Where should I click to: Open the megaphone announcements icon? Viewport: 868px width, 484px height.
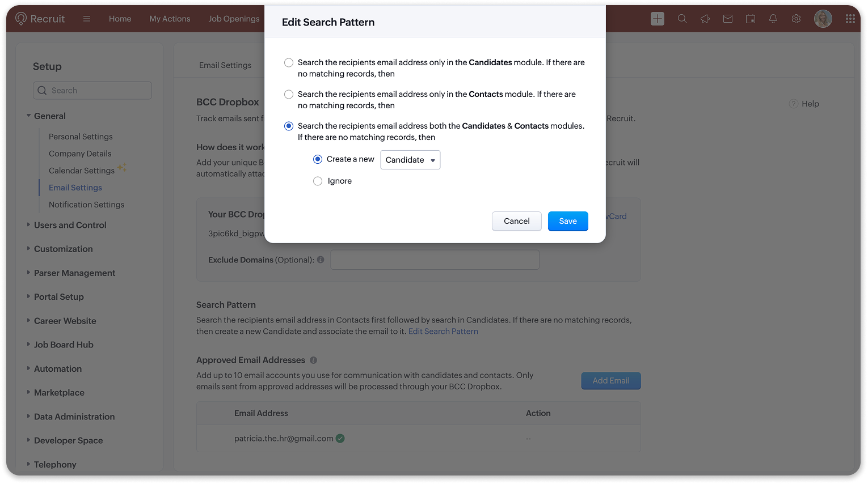click(x=705, y=19)
